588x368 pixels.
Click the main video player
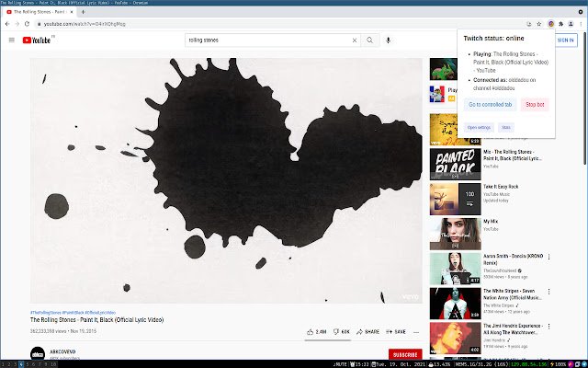click(x=226, y=180)
